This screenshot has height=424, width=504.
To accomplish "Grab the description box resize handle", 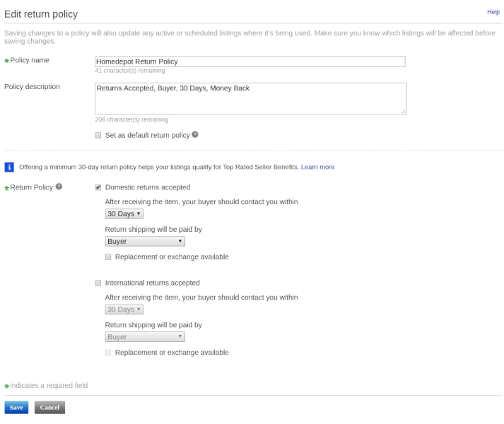I will pyautogui.click(x=404, y=111).
